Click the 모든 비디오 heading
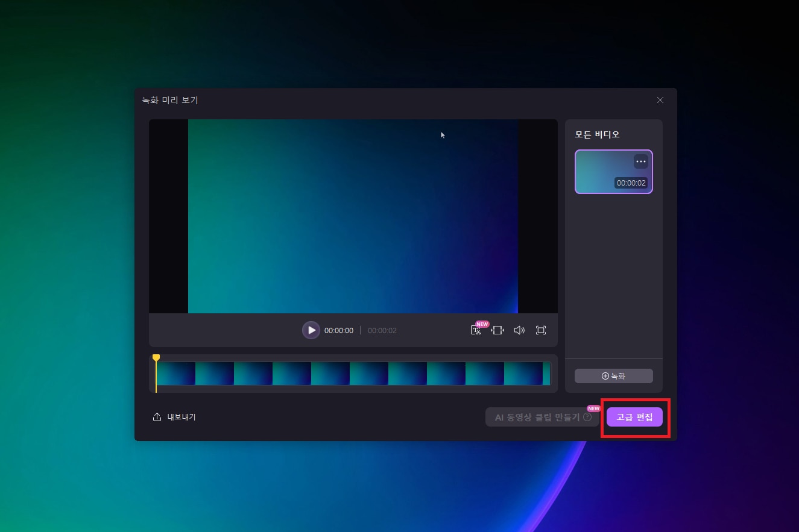The width and height of the screenshot is (799, 532). tap(597, 134)
